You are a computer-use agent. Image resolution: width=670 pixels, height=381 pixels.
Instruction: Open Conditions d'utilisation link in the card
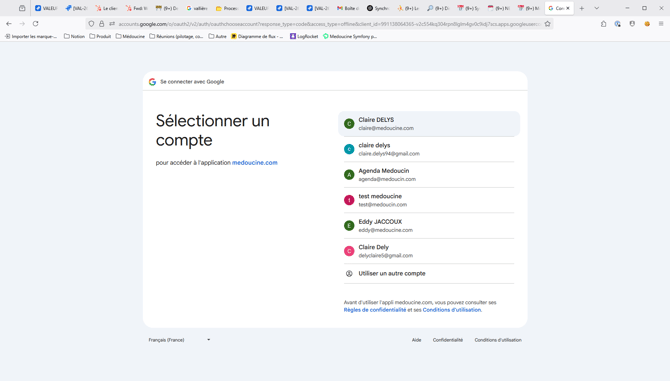click(452, 310)
